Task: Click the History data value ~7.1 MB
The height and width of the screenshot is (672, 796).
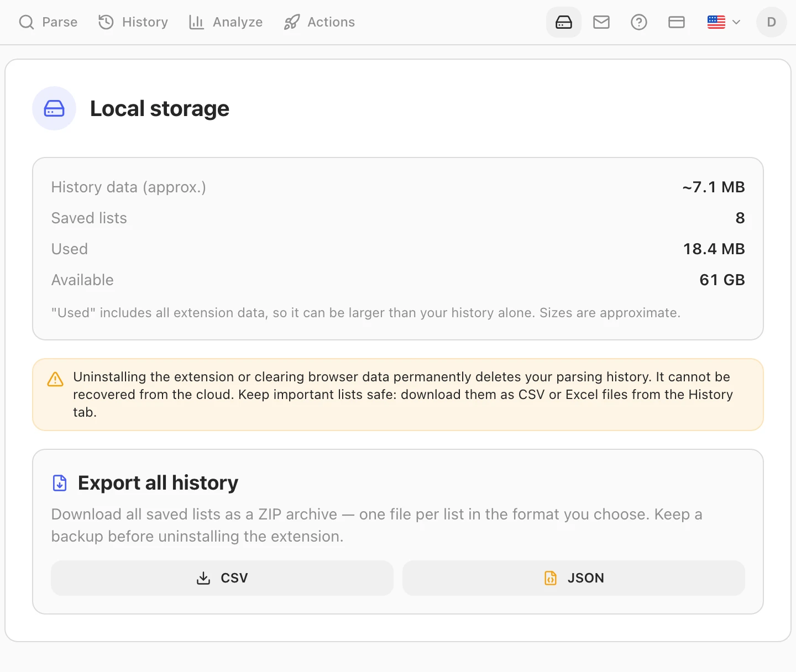Action: coord(714,187)
